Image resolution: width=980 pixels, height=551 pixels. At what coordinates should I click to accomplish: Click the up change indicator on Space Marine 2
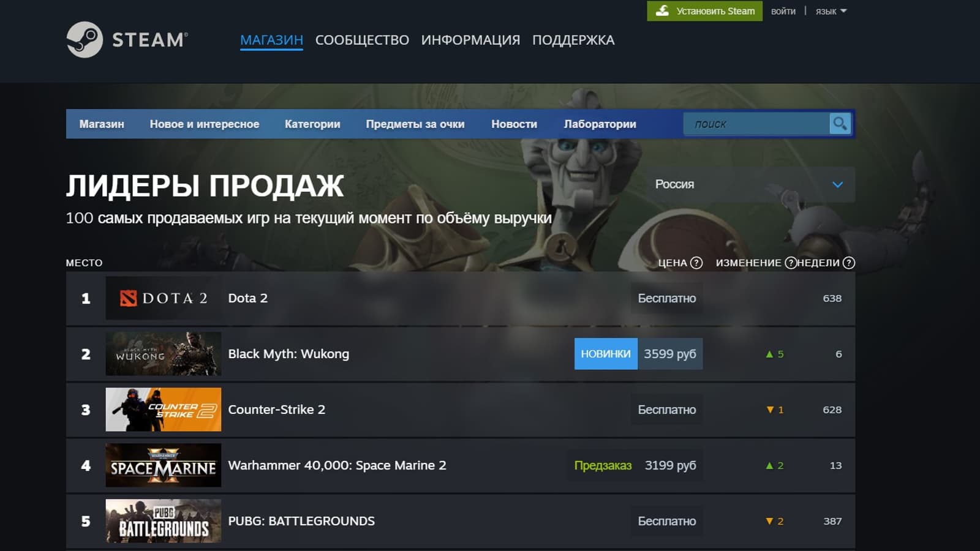tap(775, 465)
